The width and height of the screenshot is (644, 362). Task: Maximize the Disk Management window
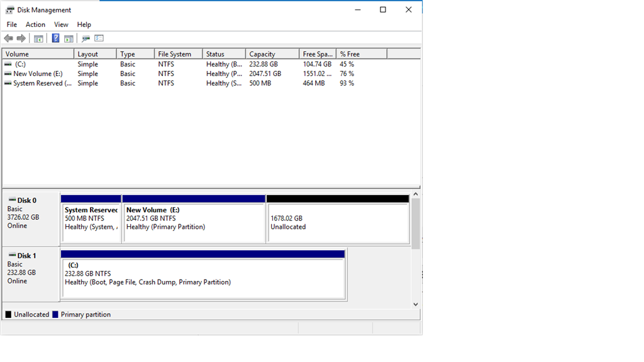tap(383, 10)
